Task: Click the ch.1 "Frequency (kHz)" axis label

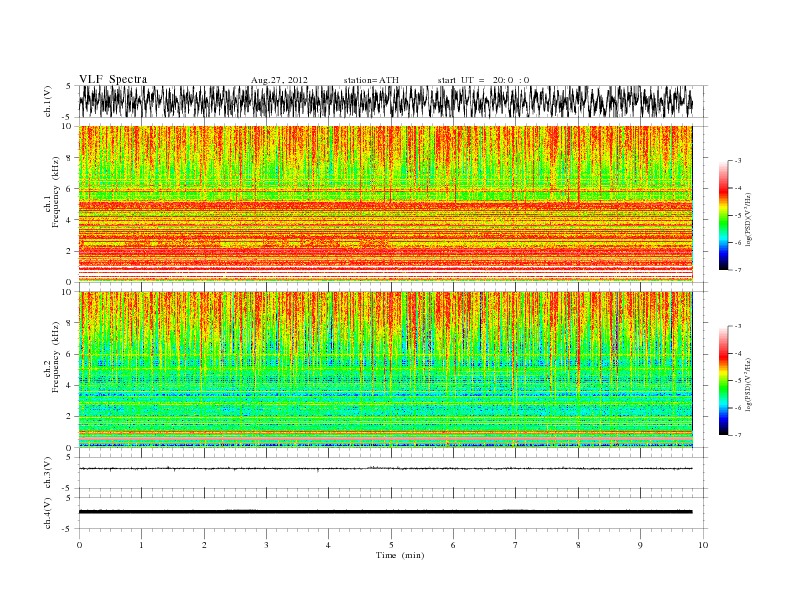Action: pos(56,192)
